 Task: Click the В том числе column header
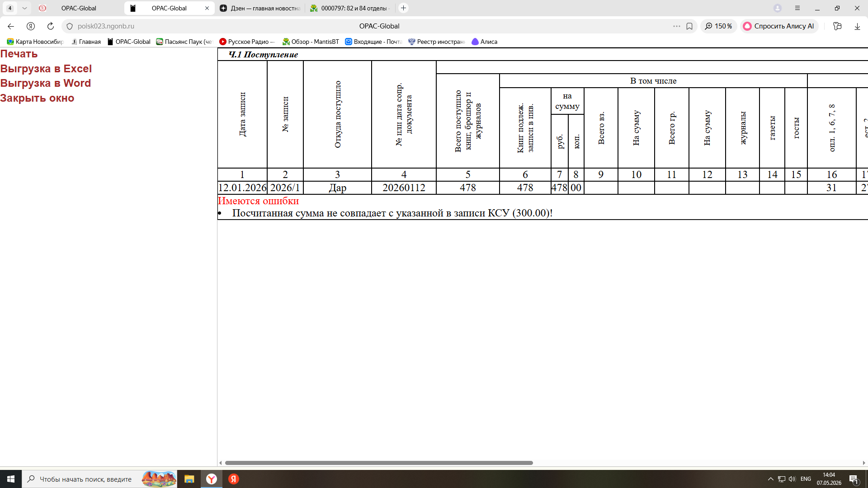click(x=653, y=81)
